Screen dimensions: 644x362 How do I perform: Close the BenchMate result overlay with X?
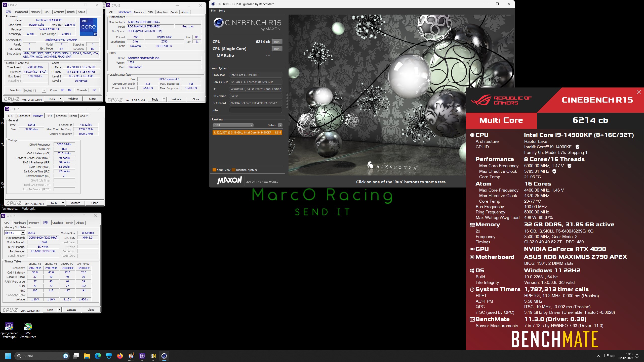pyautogui.click(x=639, y=92)
